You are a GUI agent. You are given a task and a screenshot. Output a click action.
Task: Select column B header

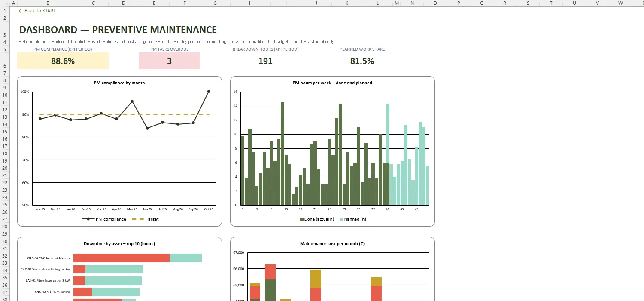pos(48,3)
